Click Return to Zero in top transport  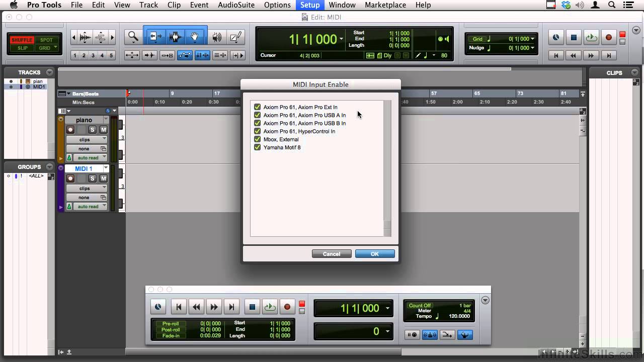(556, 55)
